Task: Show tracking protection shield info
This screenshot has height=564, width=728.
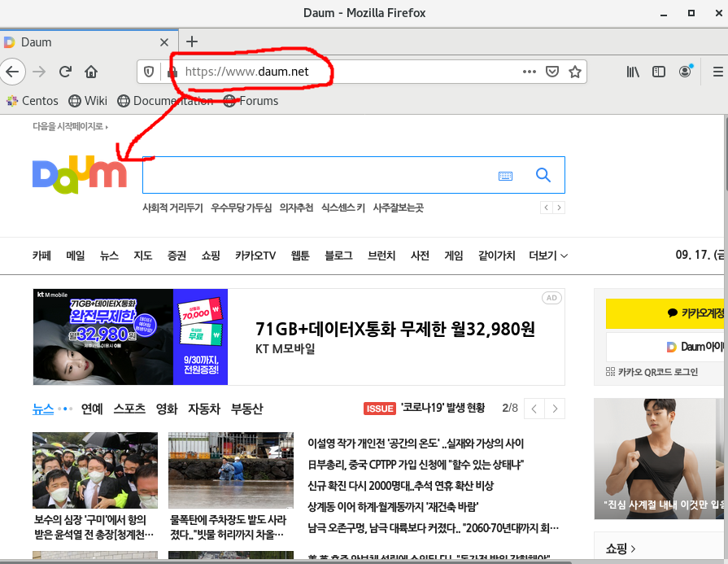Action: coord(149,72)
